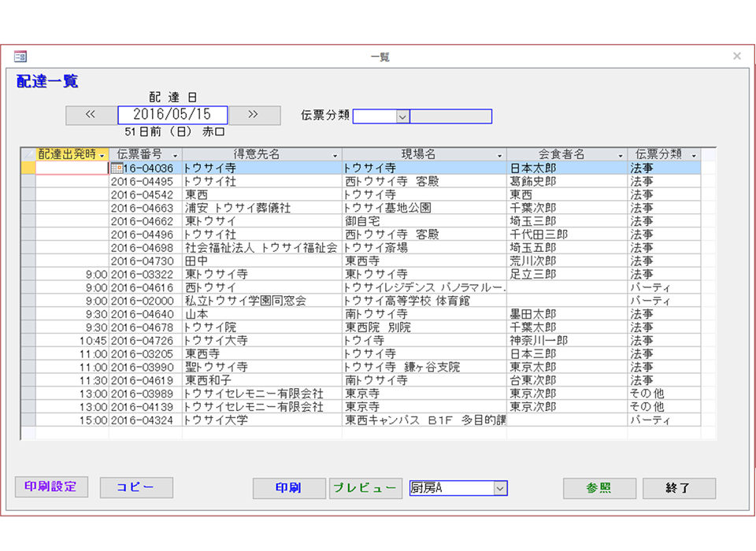
Task: Click the form icon in title bar
Action: (x=20, y=56)
